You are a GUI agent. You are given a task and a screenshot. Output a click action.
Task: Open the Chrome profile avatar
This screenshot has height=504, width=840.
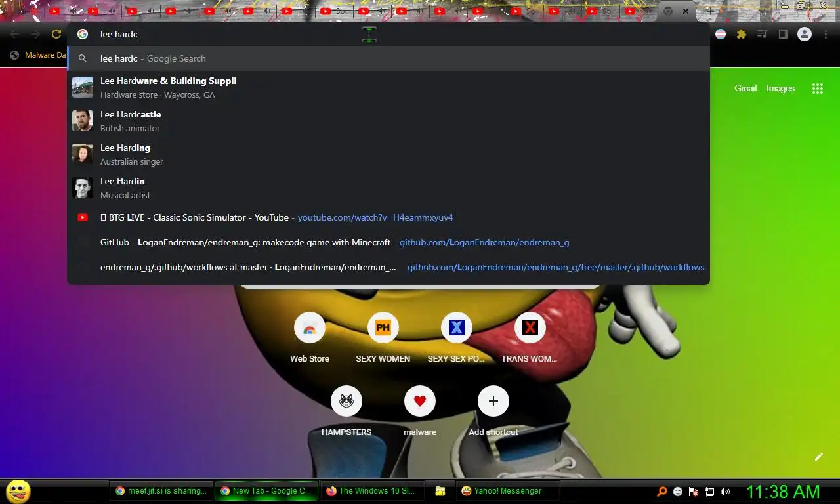pyautogui.click(x=805, y=34)
